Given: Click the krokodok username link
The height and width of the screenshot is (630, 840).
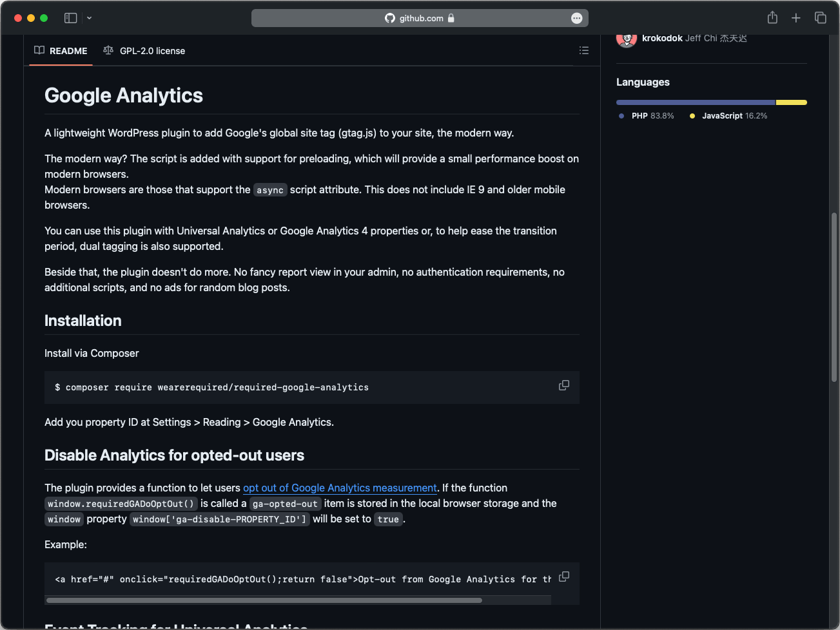Looking at the screenshot, I should 662,38.
